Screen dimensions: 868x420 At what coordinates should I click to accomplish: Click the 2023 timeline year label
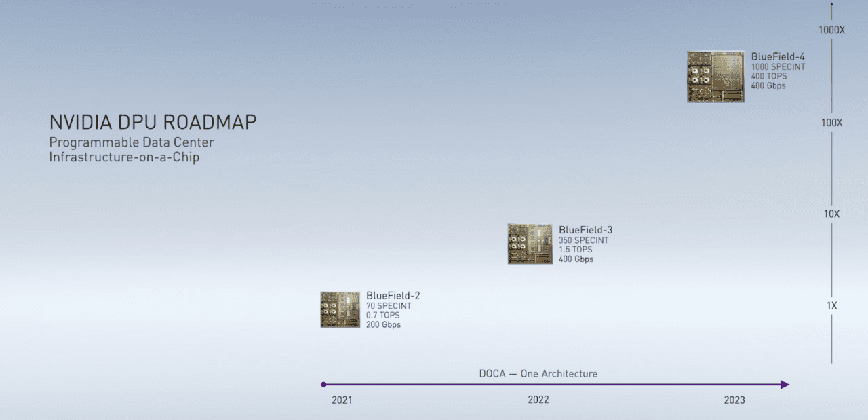[x=734, y=400]
